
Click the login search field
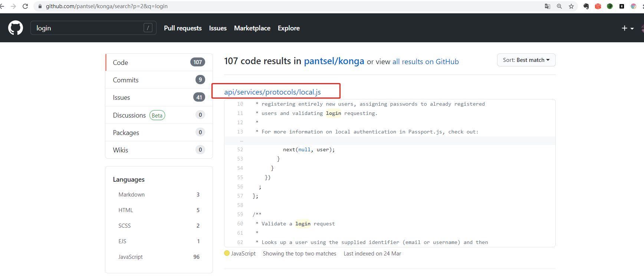tap(93, 28)
